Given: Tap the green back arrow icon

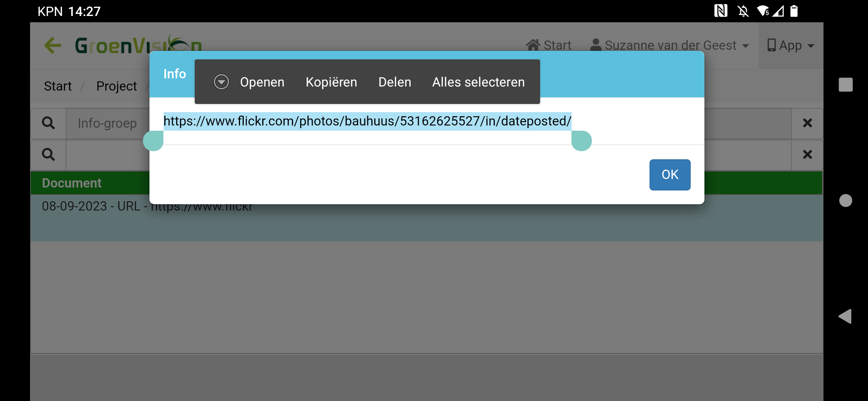Looking at the screenshot, I should pyautogui.click(x=53, y=45).
